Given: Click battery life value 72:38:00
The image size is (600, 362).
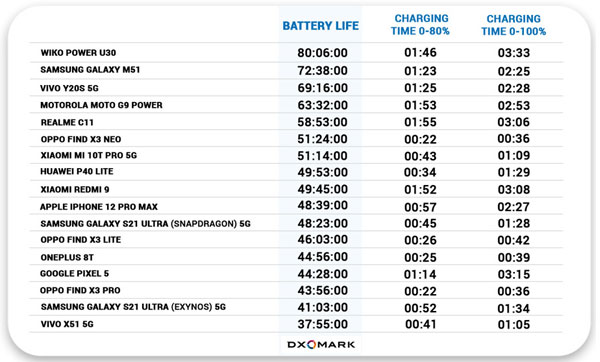Looking at the screenshot, I should coord(323,71).
